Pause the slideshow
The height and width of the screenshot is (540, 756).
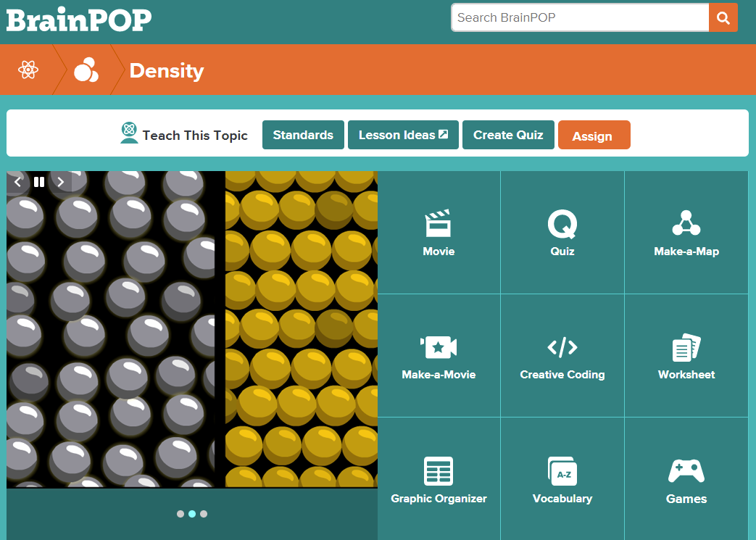[39, 182]
